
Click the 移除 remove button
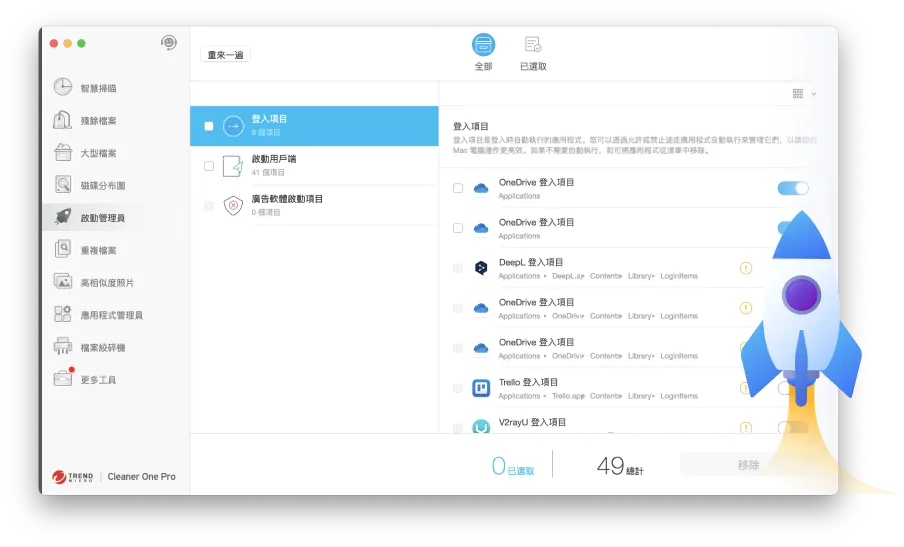[x=747, y=465]
